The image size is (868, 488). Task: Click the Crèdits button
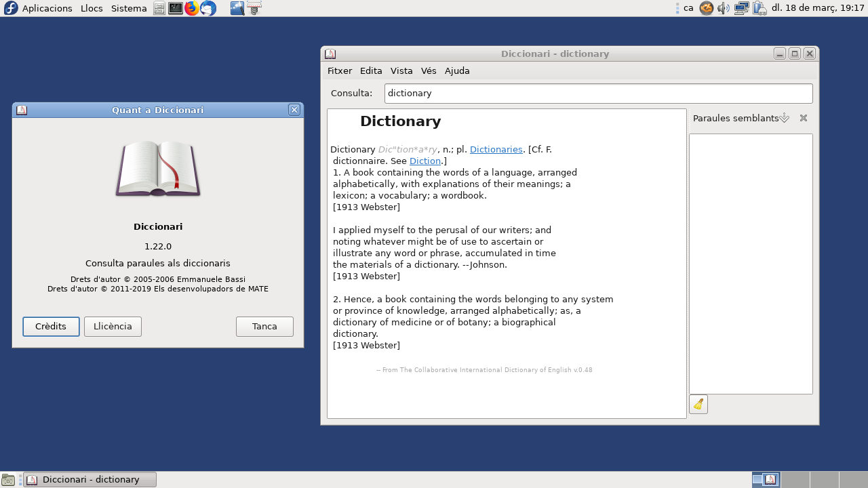(51, 327)
